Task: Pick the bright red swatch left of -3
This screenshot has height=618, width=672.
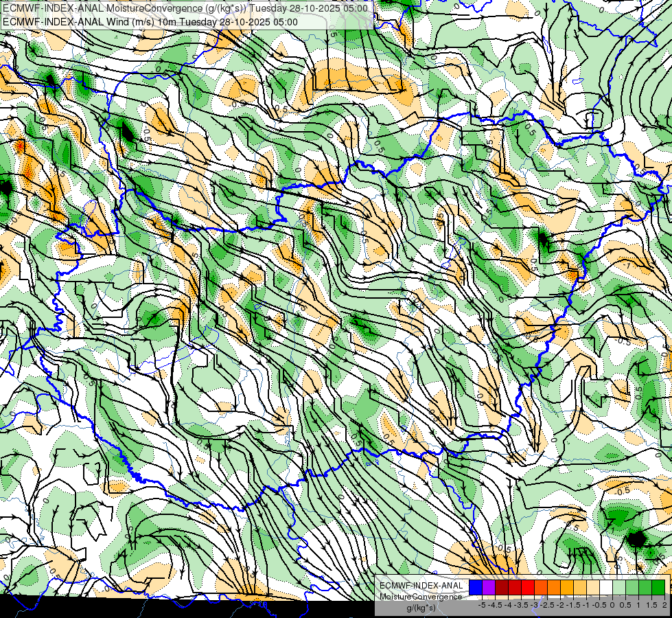Action: click(x=528, y=587)
